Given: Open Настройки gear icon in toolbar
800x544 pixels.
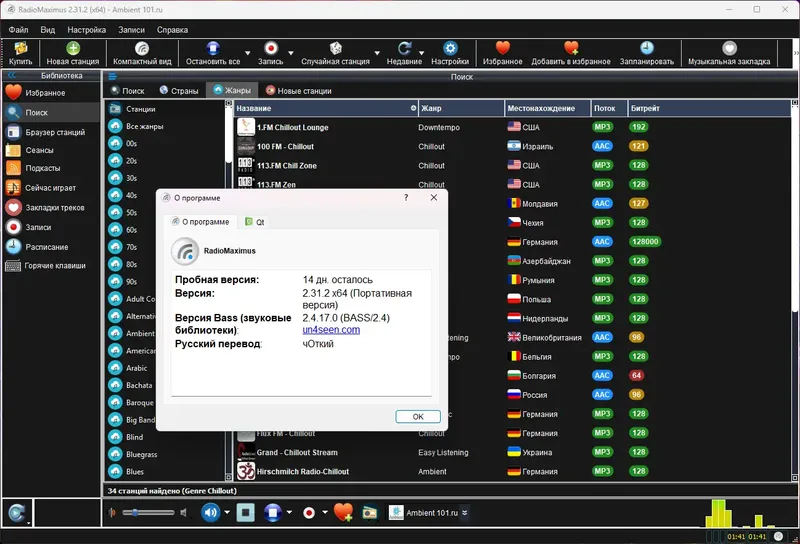Looking at the screenshot, I should pyautogui.click(x=450, y=48).
